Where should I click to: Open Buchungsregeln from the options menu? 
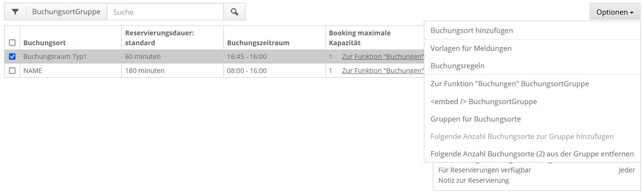(457, 66)
